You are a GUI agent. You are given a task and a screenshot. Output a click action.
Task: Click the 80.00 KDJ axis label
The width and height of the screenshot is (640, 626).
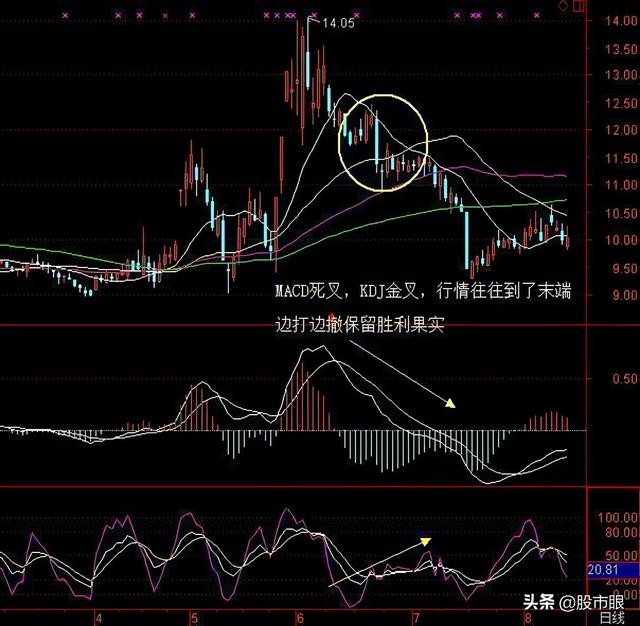[x=621, y=532]
